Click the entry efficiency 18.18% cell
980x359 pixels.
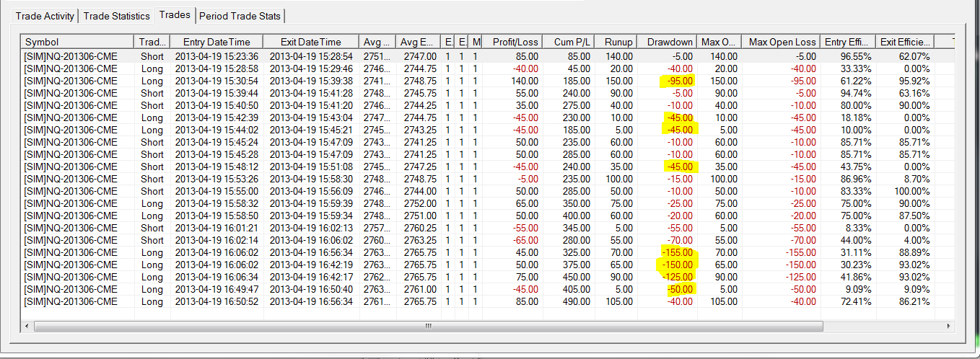click(x=857, y=118)
